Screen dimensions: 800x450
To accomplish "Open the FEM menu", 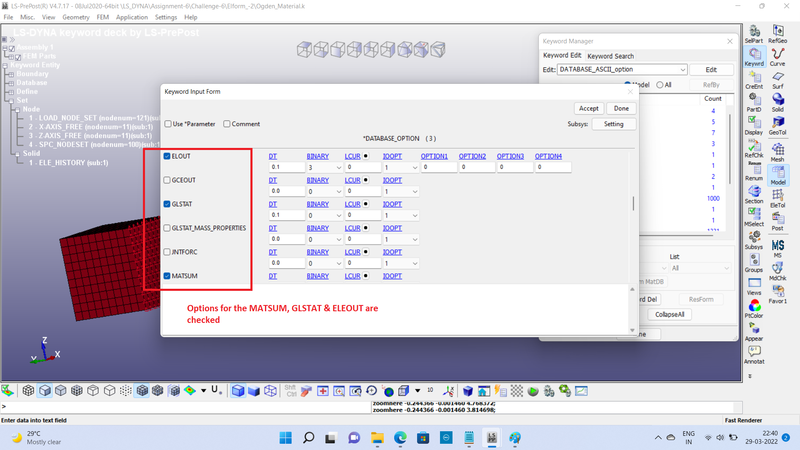I will tap(103, 17).
